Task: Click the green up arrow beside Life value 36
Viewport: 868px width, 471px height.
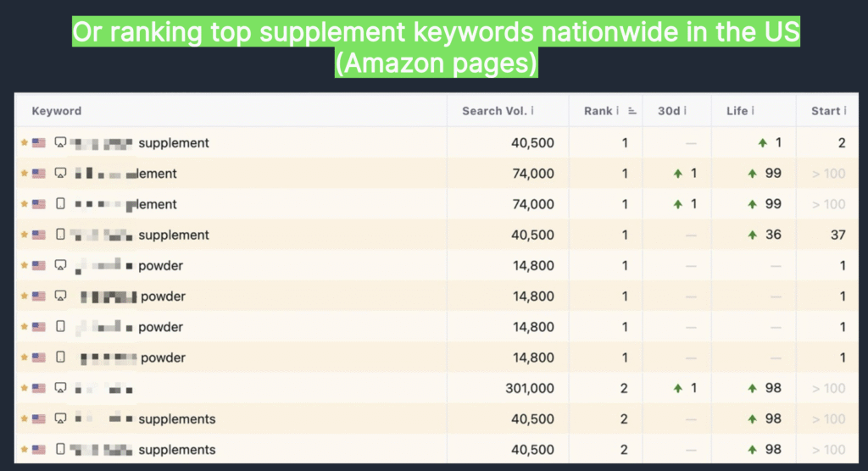Action: (752, 235)
